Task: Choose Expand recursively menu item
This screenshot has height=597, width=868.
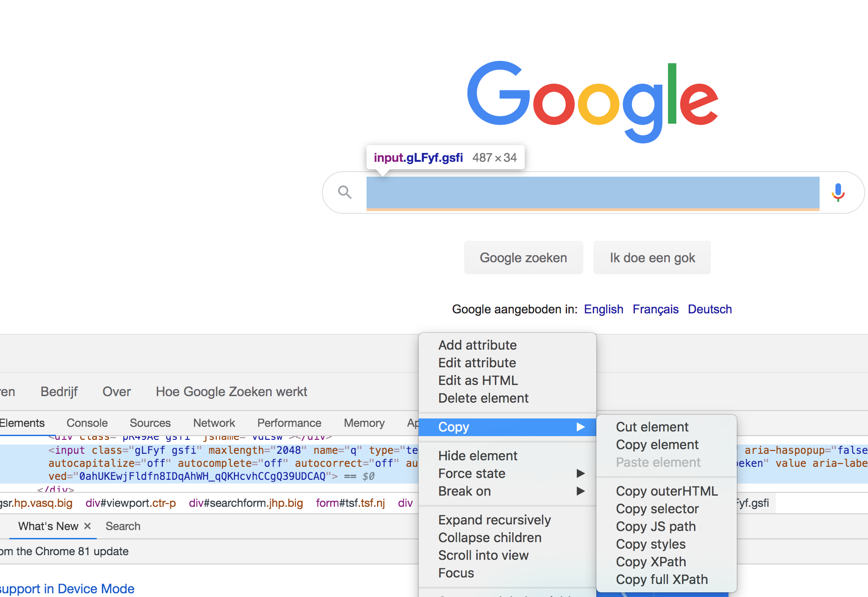Action: tap(507, 520)
